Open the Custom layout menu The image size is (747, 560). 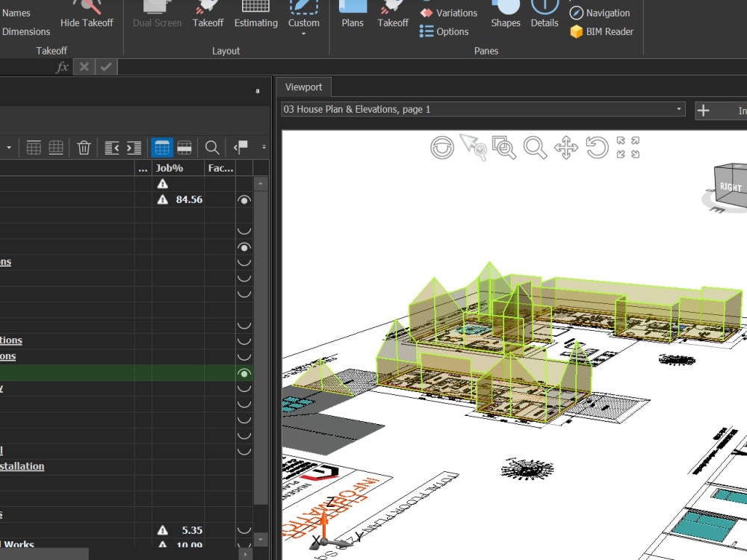pos(303,18)
